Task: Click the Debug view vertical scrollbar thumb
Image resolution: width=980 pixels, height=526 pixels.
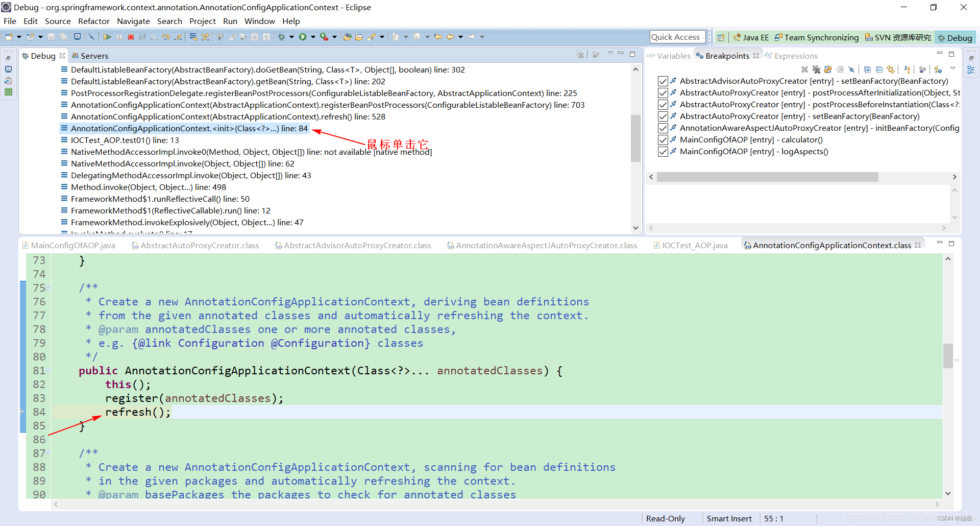Action: pyautogui.click(x=635, y=138)
